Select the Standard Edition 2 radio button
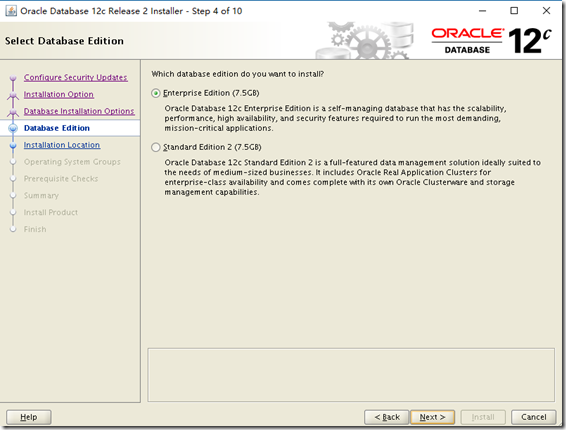Image resolution: width=566 pixels, height=430 pixels. click(x=156, y=147)
